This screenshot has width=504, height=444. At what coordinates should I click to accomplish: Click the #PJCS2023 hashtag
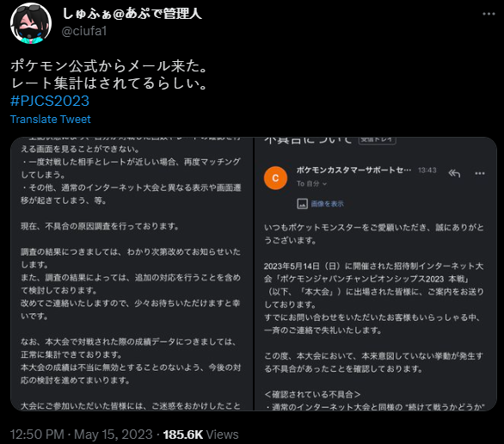tap(50, 101)
